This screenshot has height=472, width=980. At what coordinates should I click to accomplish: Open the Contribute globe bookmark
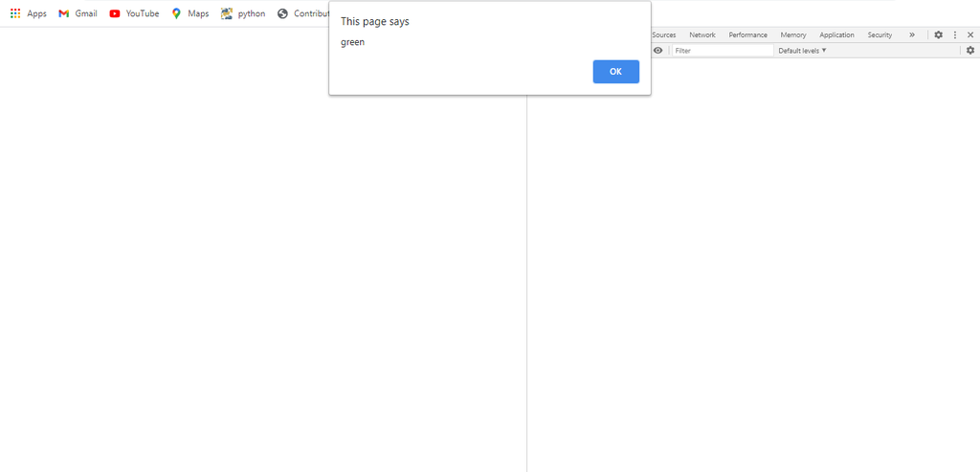coord(302,13)
